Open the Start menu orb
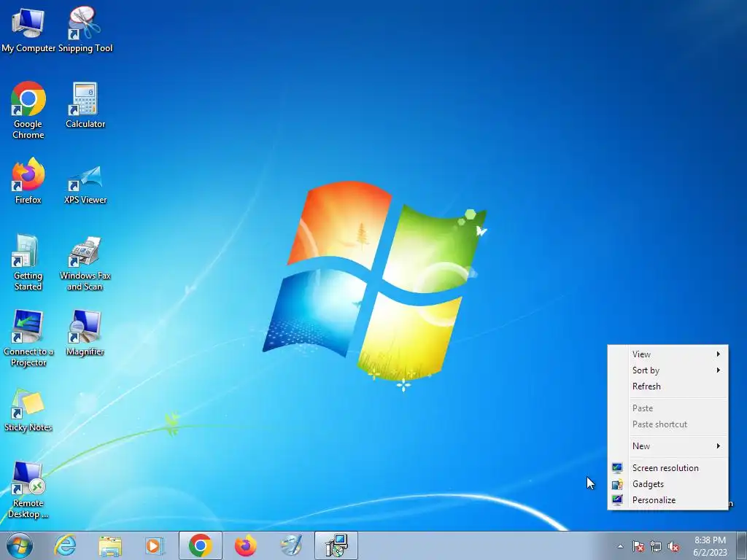 20,545
